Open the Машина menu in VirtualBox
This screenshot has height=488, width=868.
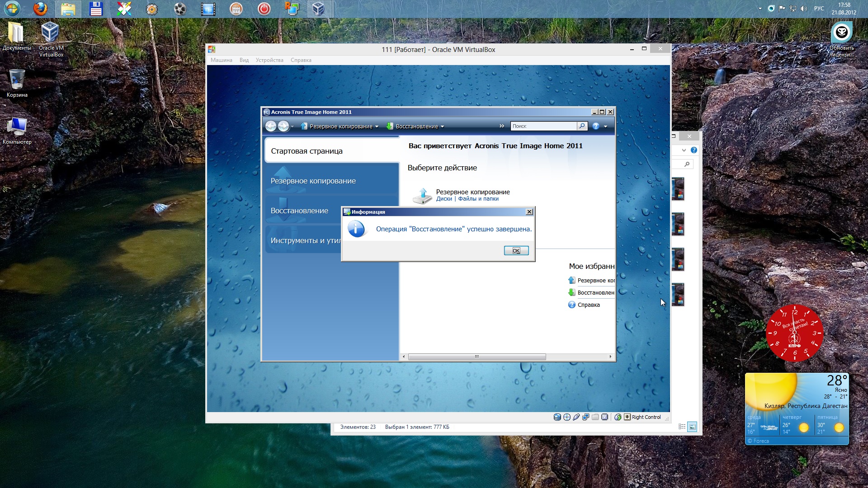pyautogui.click(x=221, y=60)
